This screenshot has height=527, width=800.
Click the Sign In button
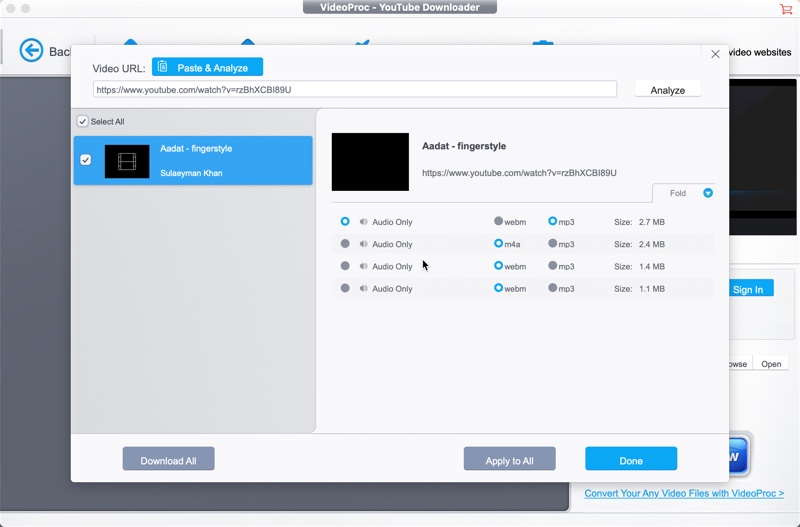pyautogui.click(x=751, y=288)
